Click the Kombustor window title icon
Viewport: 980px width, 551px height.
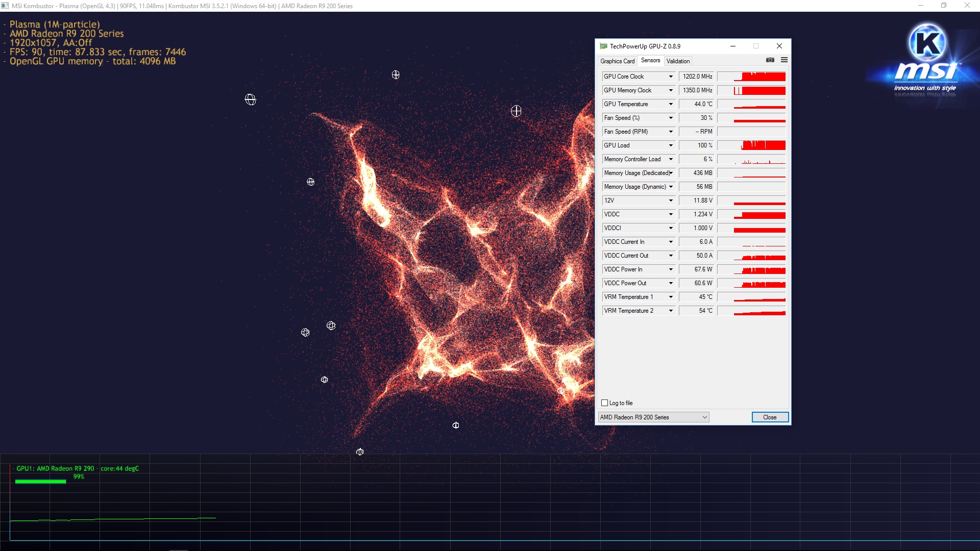click(5, 6)
